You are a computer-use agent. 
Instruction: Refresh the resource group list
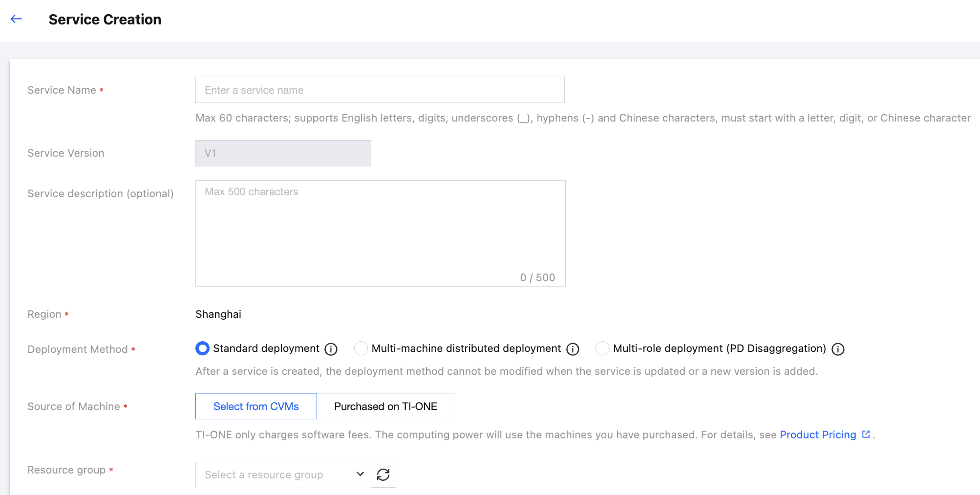(x=383, y=474)
